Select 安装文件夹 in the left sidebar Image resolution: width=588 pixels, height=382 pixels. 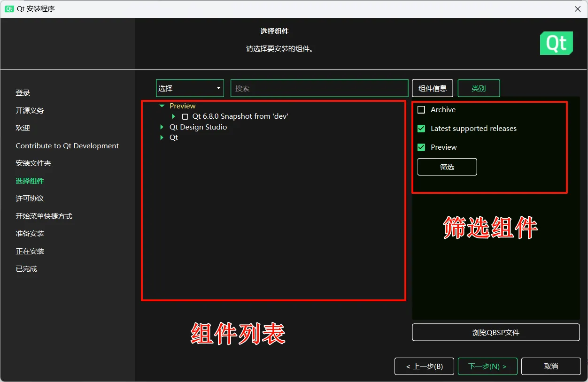click(33, 163)
